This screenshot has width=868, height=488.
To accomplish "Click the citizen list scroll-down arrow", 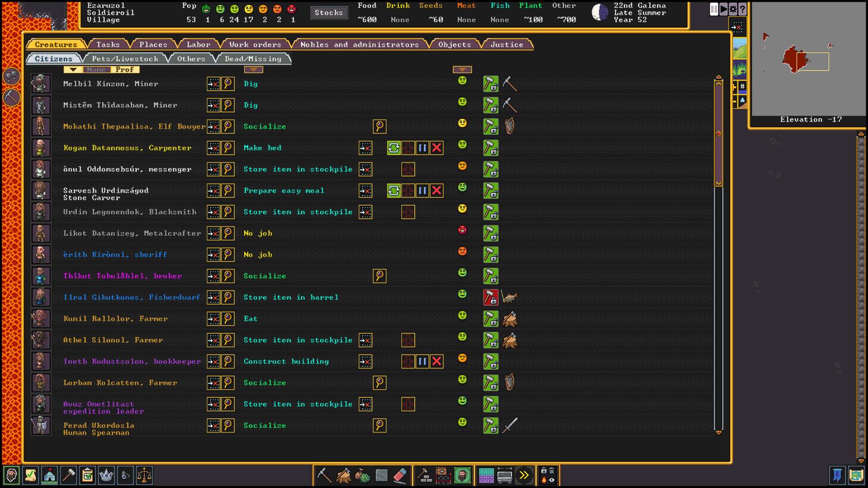I will (x=718, y=432).
